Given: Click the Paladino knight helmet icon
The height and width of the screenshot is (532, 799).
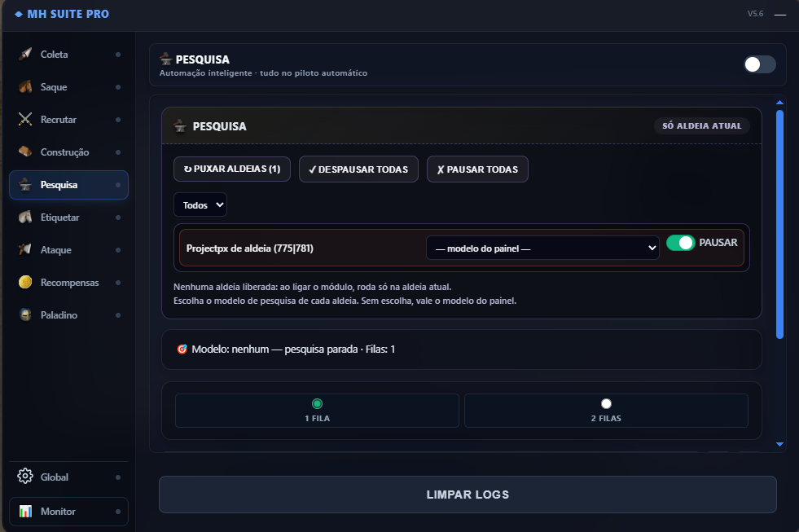Looking at the screenshot, I should [25, 315].
